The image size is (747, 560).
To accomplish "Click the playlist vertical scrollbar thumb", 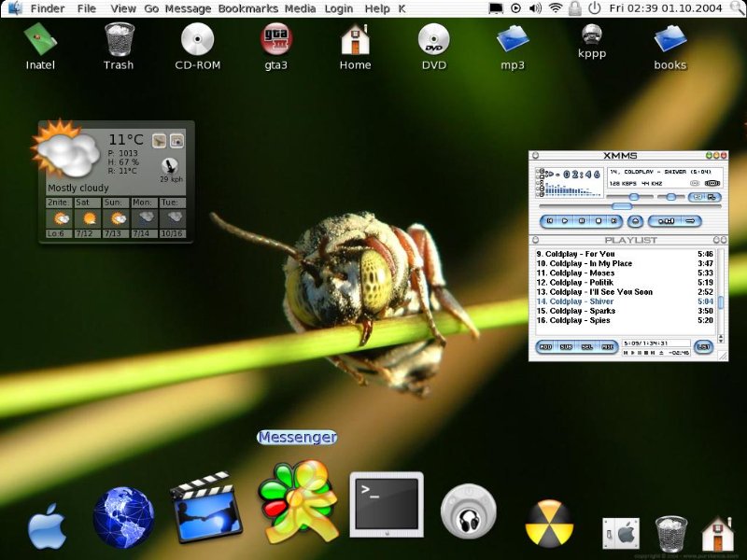I will pos(721,302).
